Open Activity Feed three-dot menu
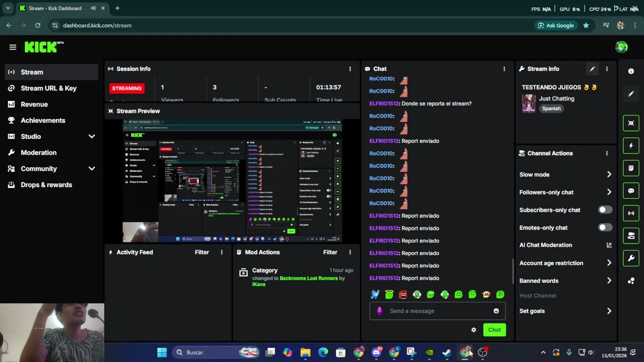The width and height of the screenshot is (644, 362). coord(221,252)
